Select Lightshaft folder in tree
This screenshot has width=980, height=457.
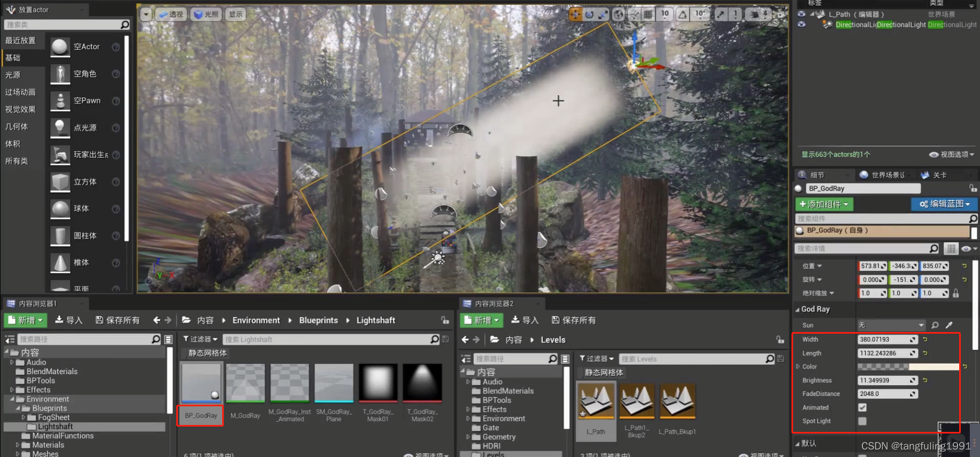(x=55, y=427)
